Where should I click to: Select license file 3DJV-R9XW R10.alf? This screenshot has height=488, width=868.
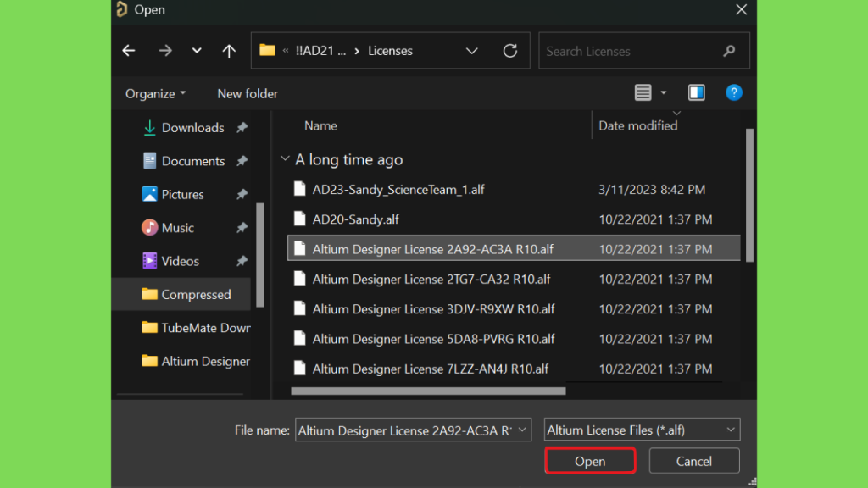pyautogui.click(x=433, y=309)
